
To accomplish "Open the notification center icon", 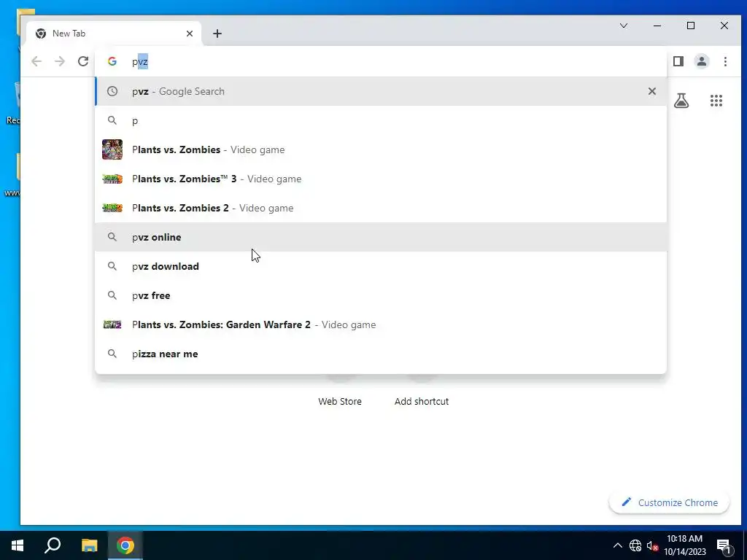I will 724,545.
